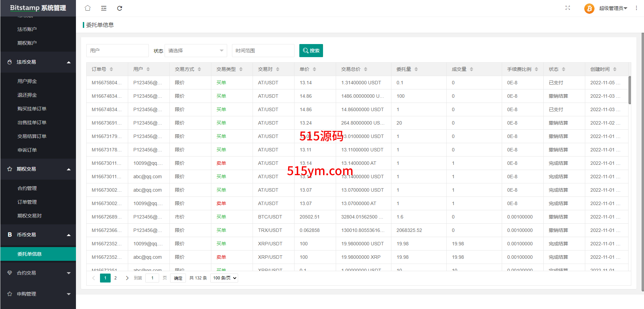The height and width of the screenshot is (309, 644).
Task: Sort by 订单号 column sort icon
Action: (x=111, y=69)
